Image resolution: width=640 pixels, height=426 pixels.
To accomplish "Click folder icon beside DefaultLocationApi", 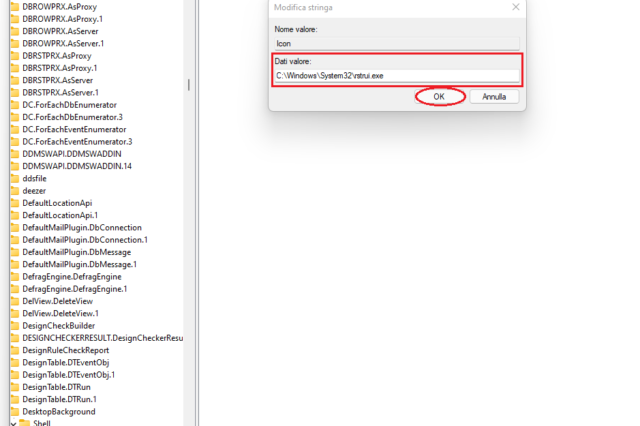I will click(x=15, y=203).
